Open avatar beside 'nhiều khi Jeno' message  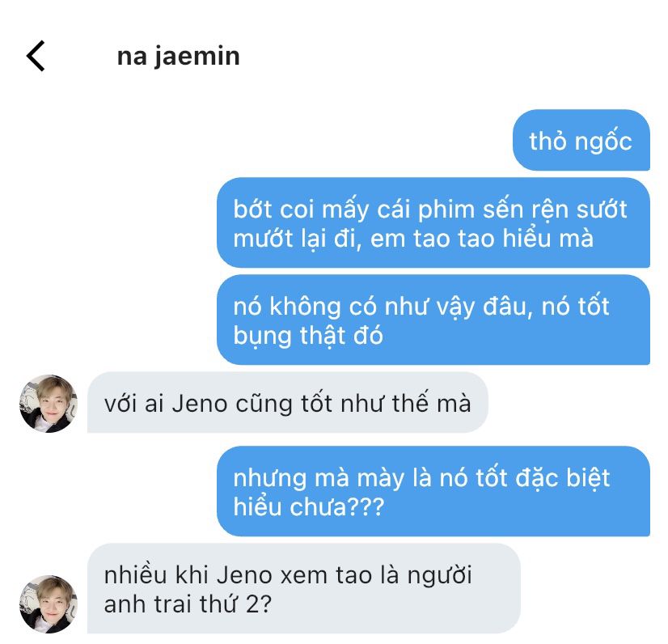[49, 604]
